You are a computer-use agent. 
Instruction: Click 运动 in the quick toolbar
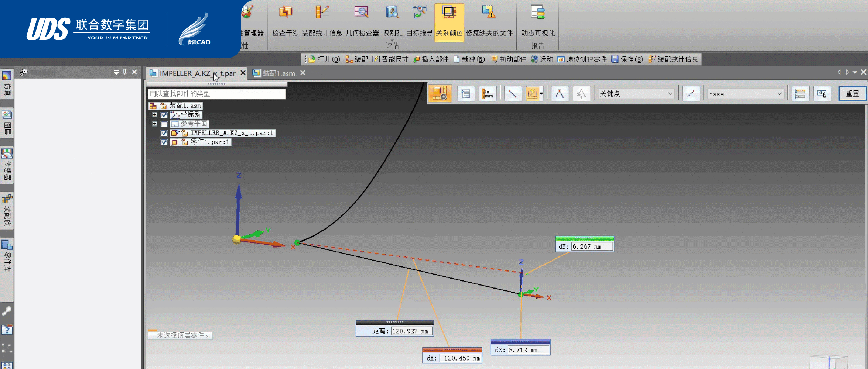[542, 59]
